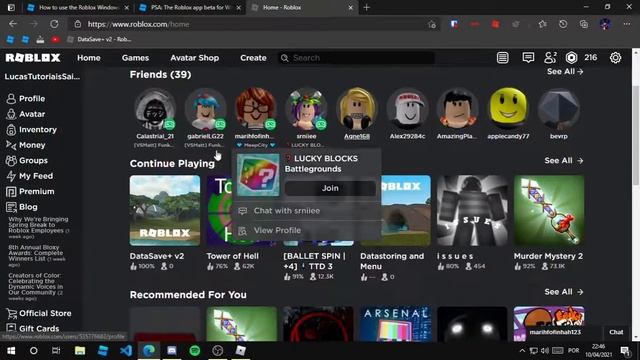
Task: Open the settings gear icon in Roblox navbar
Action: (615, 58)
